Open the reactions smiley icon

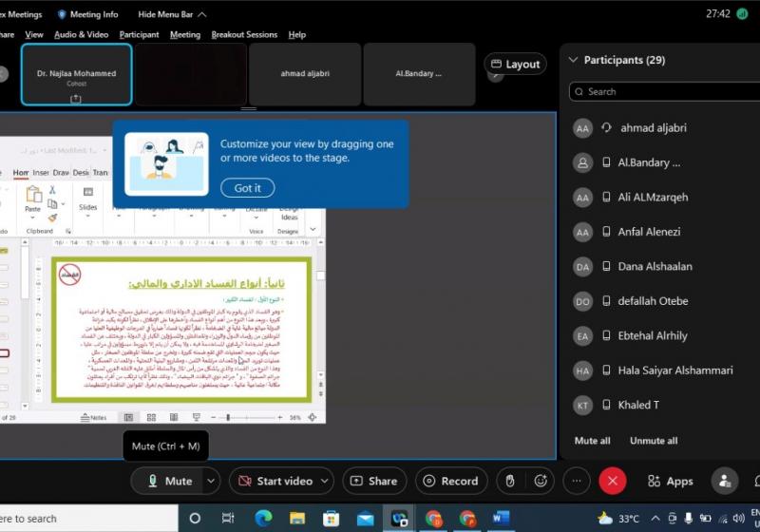pos(541,481)
